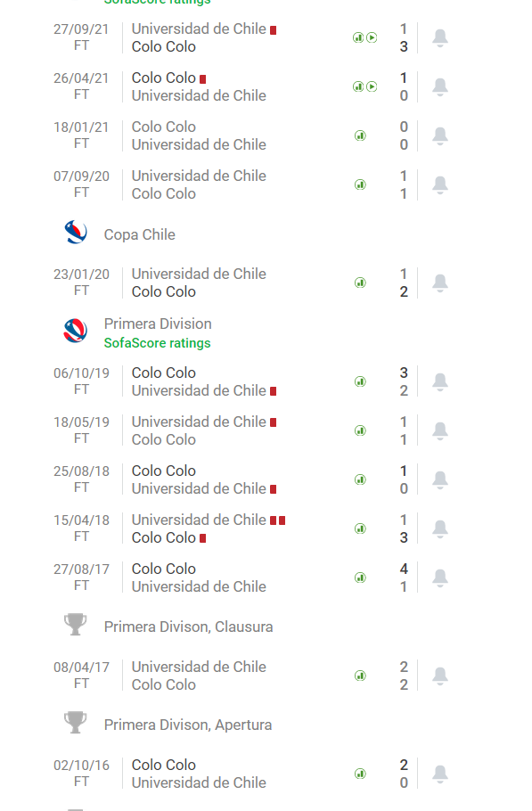Play highlights of the 26/04/21 match
532x811 pixels.
[x=370, y=86]
